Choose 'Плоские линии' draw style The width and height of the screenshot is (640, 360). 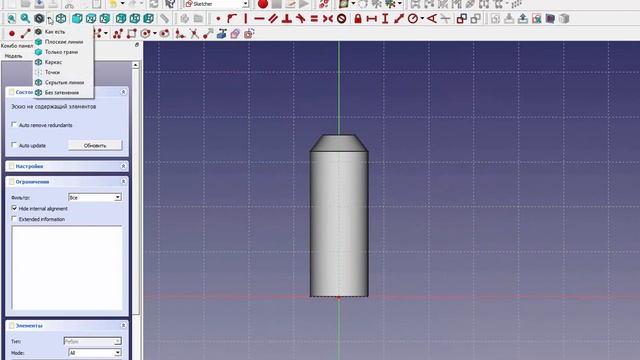click(x=64, y=42)
